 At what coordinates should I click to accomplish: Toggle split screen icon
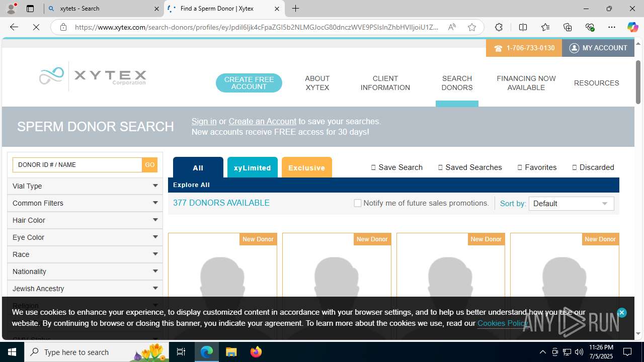523,27
